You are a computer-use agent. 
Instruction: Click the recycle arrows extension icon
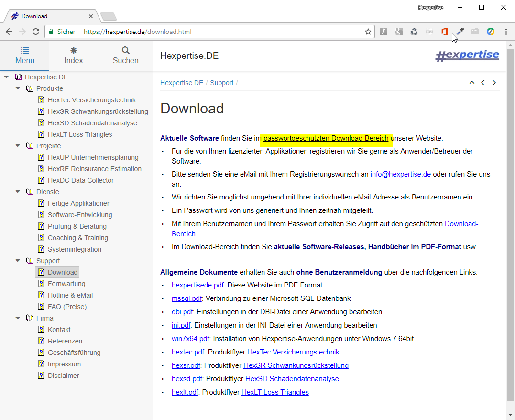tap(414, 32)
